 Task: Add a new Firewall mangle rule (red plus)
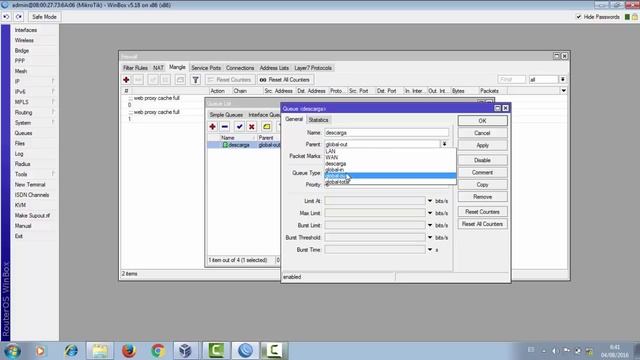pyautogui.click(x=126, y=80)
